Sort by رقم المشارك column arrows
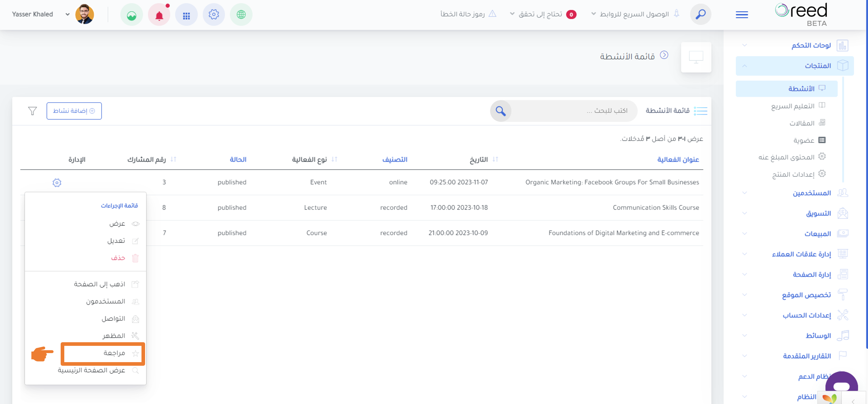This screenshot has width=868, height=404. (173, 159)
